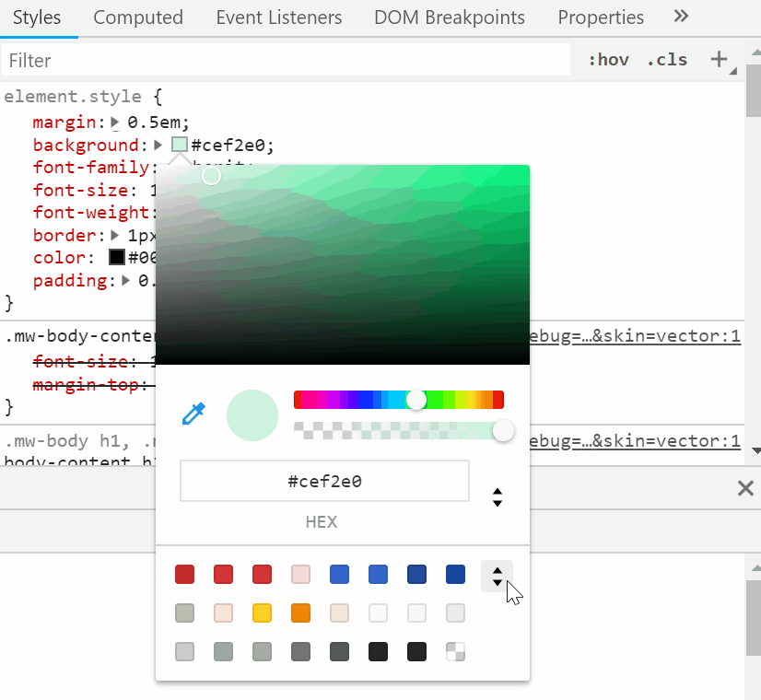
Task: Switch to Event Listeners tab
Action: coord(278,17)
